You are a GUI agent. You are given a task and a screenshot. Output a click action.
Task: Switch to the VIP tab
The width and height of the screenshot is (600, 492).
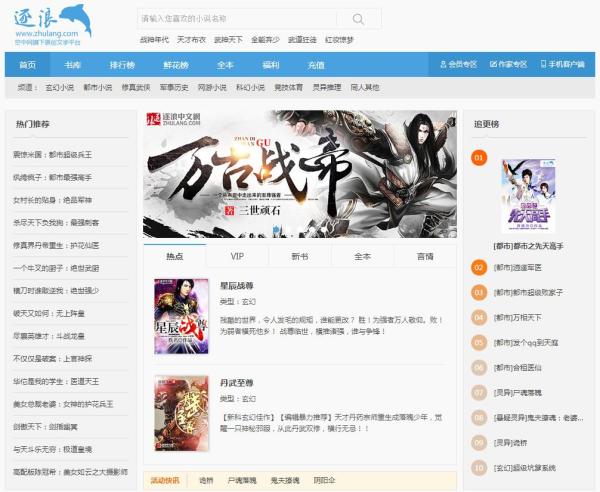[x=237, y=257]
